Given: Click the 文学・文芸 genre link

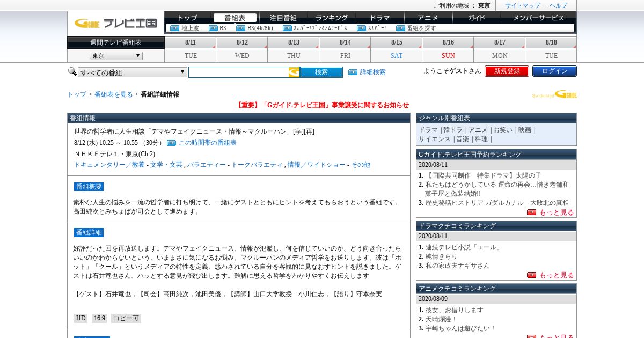Looking at the screenshot, I should tap(166, 165).
